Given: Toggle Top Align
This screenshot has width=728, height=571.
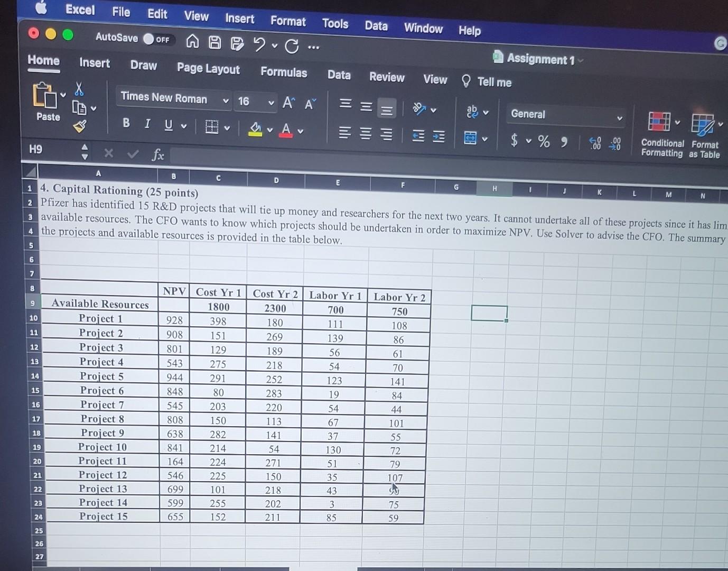Looking at the screenshot, I should [x=345, y=104].
